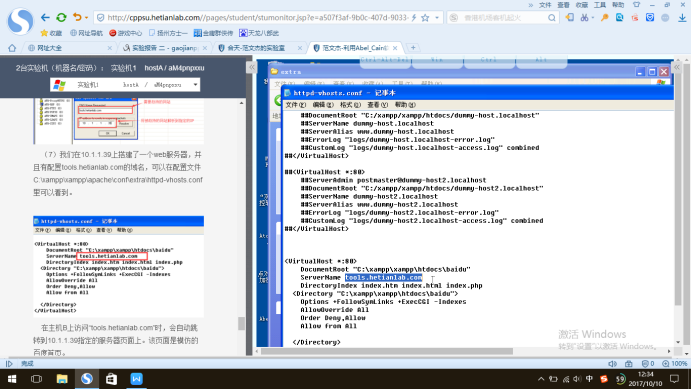Open Notepad 格式 menu in remote window
Image resolution: width=692 pixels, height=389 pixels.
pos(350,105)
